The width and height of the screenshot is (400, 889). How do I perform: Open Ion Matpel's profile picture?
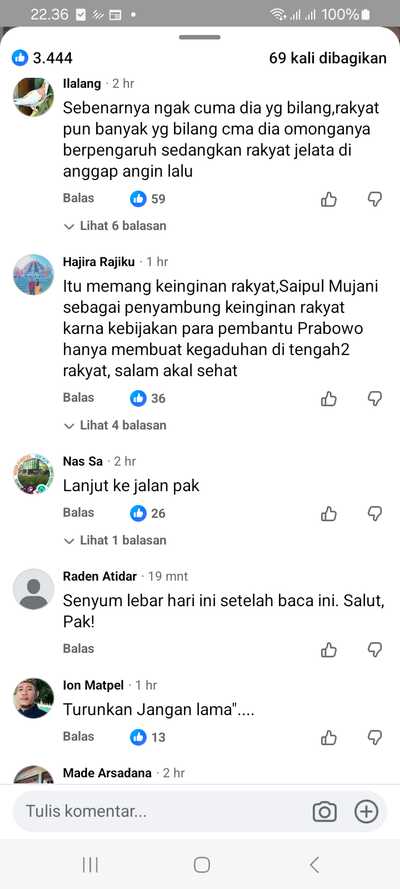point(33,698)
